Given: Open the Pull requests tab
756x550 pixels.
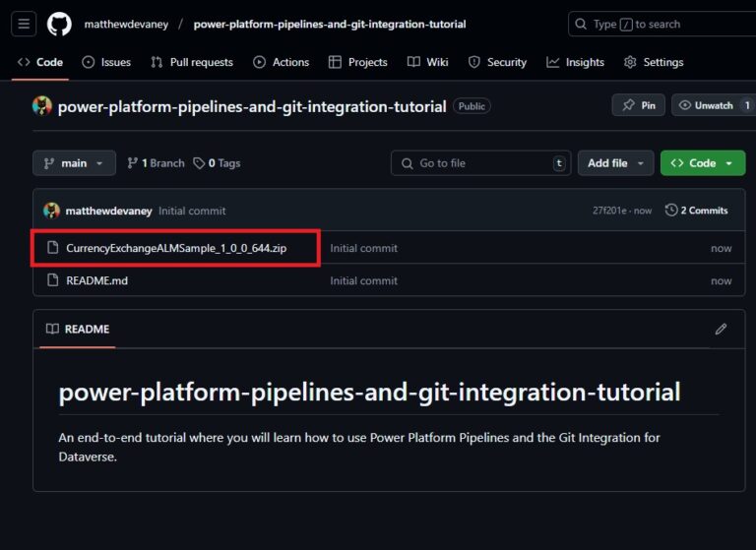Looking at the screenshot, I should [x=192, y=62].
